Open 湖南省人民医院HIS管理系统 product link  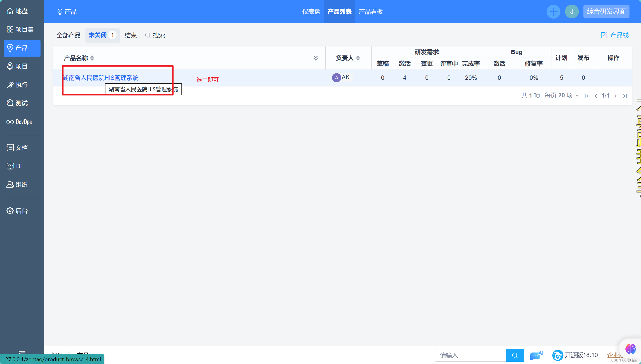point(101,78)
